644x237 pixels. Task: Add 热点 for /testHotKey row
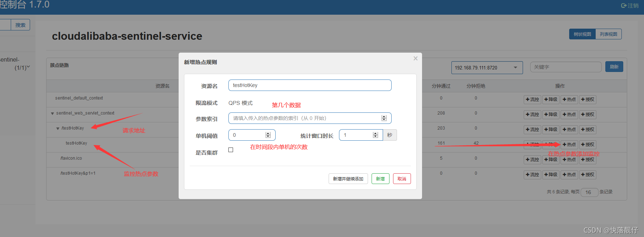569,130
